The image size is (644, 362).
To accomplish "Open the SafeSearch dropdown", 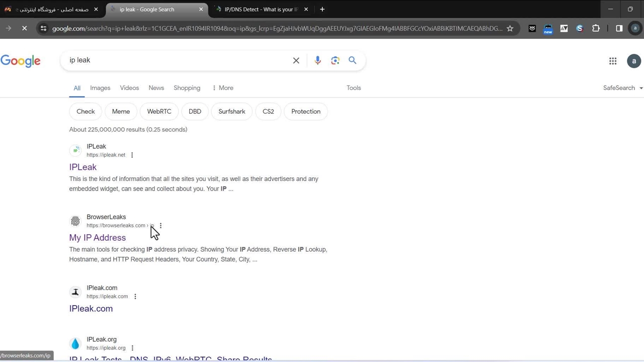I will tap(622, 88).
